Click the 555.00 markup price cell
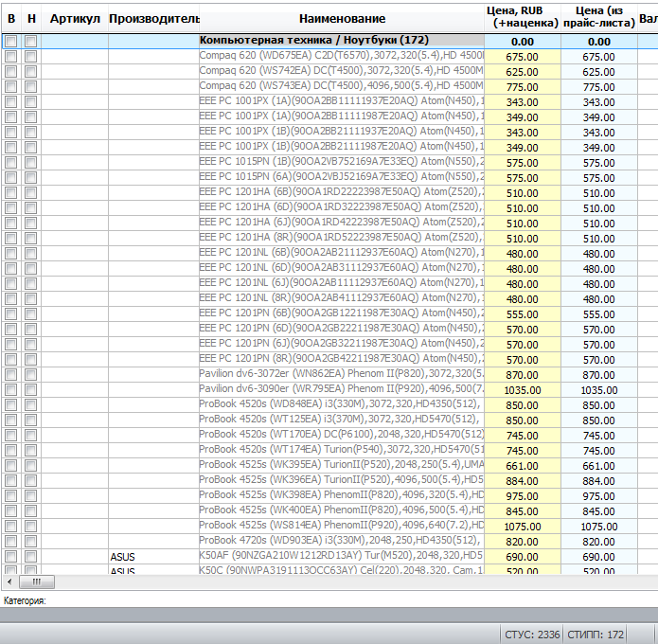The image size is (658, 644). [523, 314]
